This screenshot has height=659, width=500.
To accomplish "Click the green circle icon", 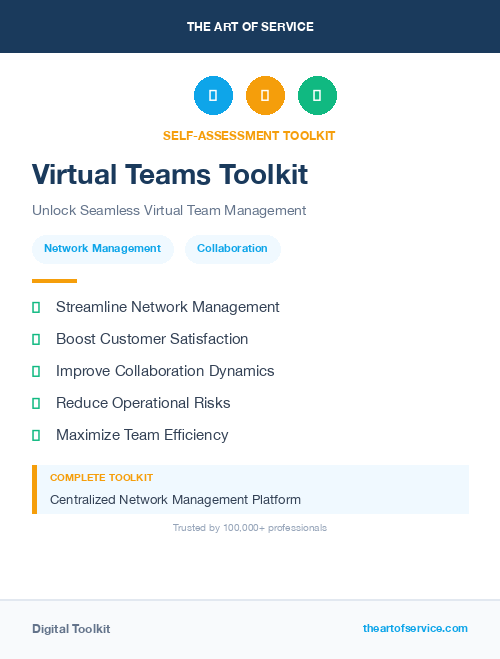I will pos(317,95).
